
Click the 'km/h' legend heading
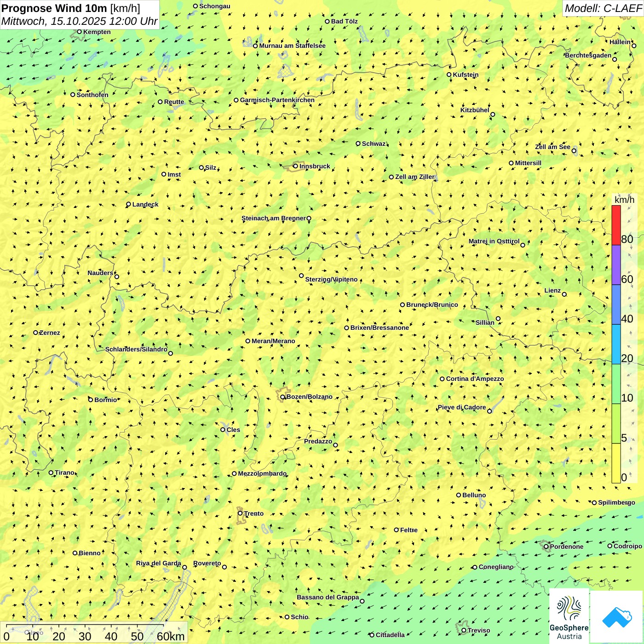624,200
